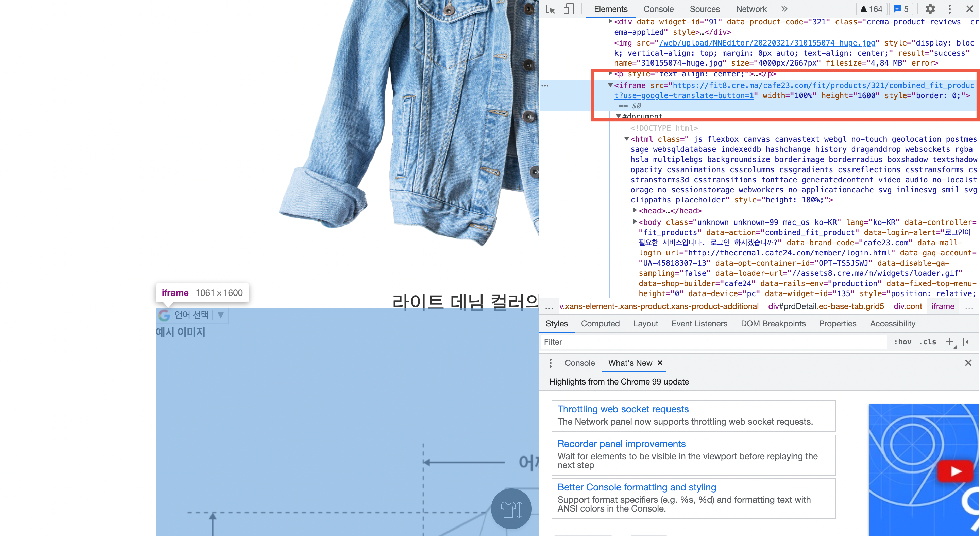Toggle element state with :hov

pos(902,342)
